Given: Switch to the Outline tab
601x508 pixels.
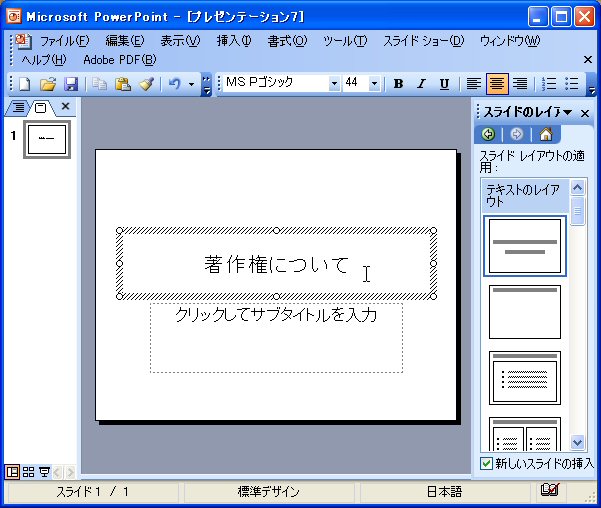Looking at the screenshot, I should point(18,107).
